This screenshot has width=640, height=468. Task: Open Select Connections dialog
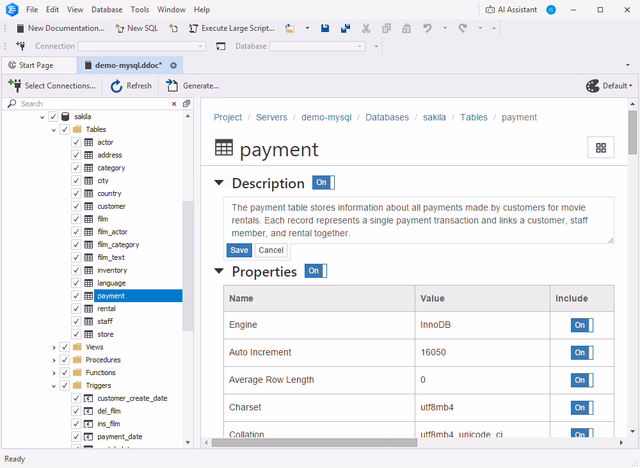pyautogui.click(x=52, y=86)
